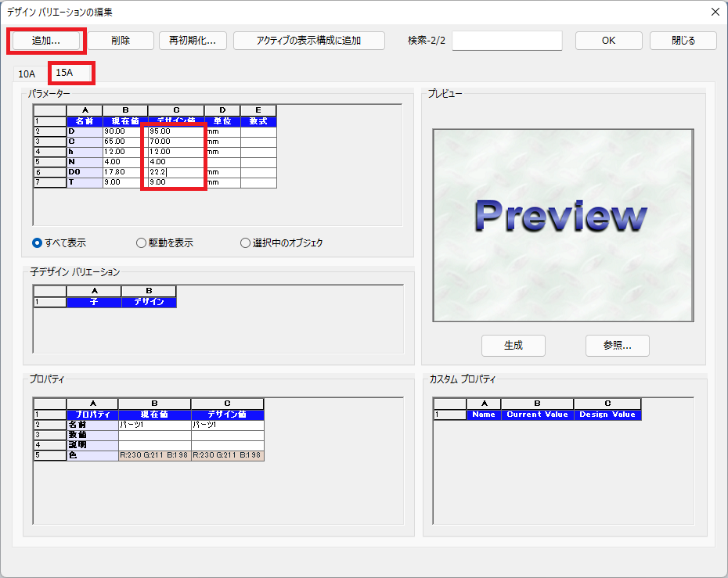Screen dimensions: 728x578
Task: Select the 選択中のオブジェク radio button
Action: [x=246, y=242]
